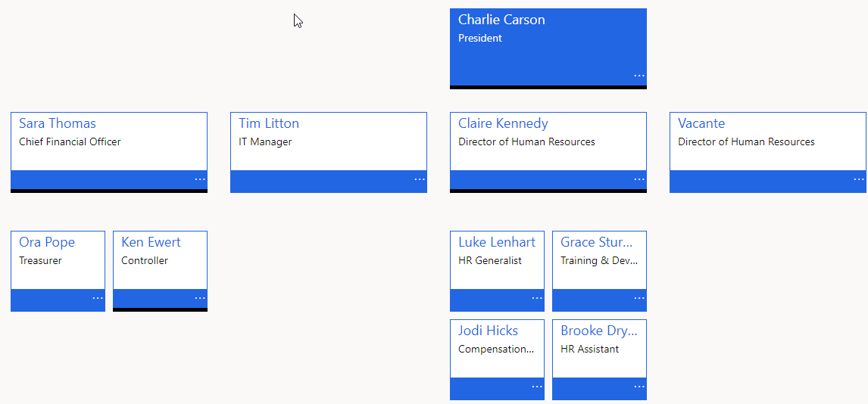Image resolution: width=868 pixels, height=404 pixels.
Task: Select the Charlie Carson President card
Action: pyautogui.click(x=548, y=48)
